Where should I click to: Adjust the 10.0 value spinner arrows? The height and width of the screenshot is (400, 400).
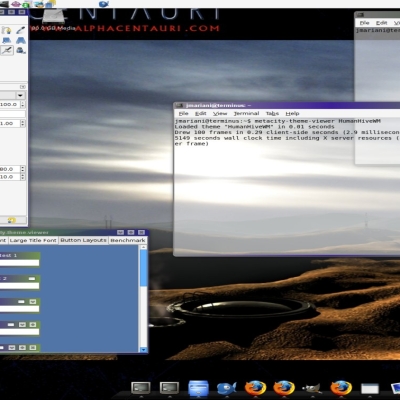pyautogui.click(x=23, y=177)
